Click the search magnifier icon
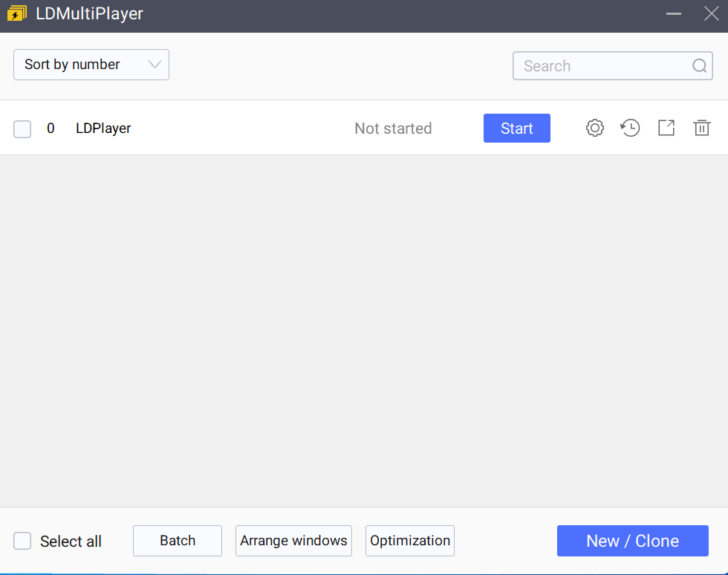The image size is (728, 575). coord(699,65)
